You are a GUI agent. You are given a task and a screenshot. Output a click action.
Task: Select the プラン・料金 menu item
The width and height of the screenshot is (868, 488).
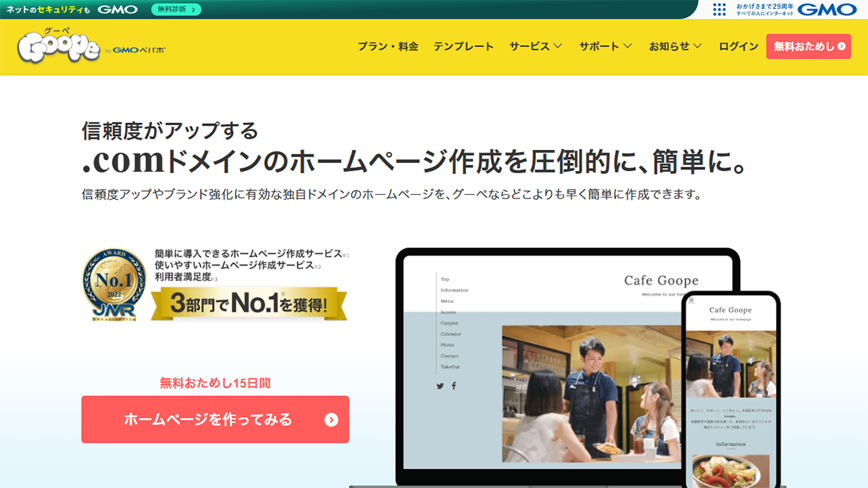(x=389, y=46)
